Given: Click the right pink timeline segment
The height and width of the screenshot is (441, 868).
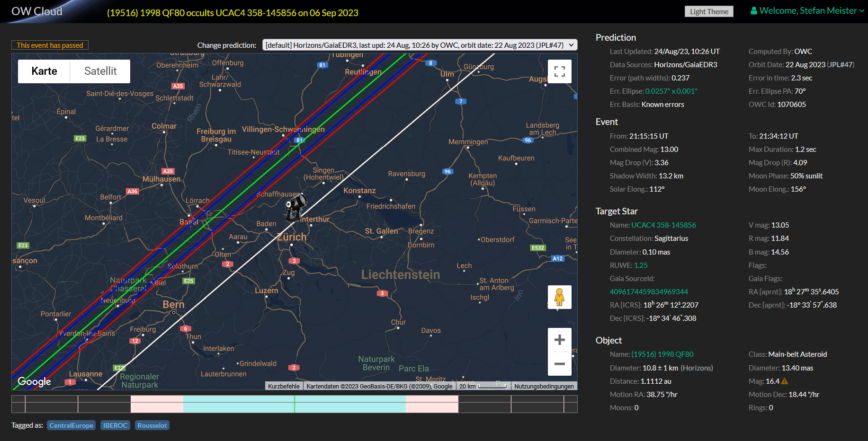Looking at the screenshot, I should (x=432, y=404).
